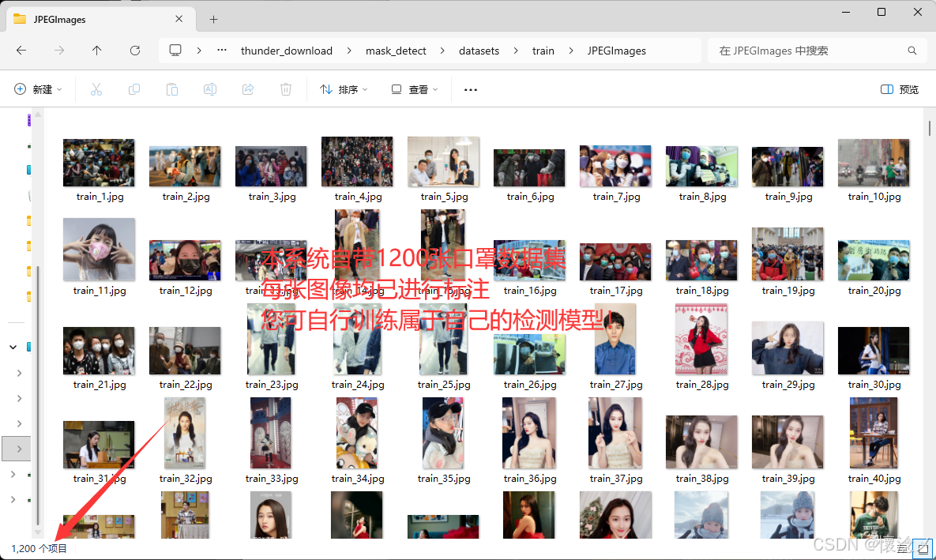
Task: Click the Delete trash icon
Action: pyautogui.click(x=286, y=89)
